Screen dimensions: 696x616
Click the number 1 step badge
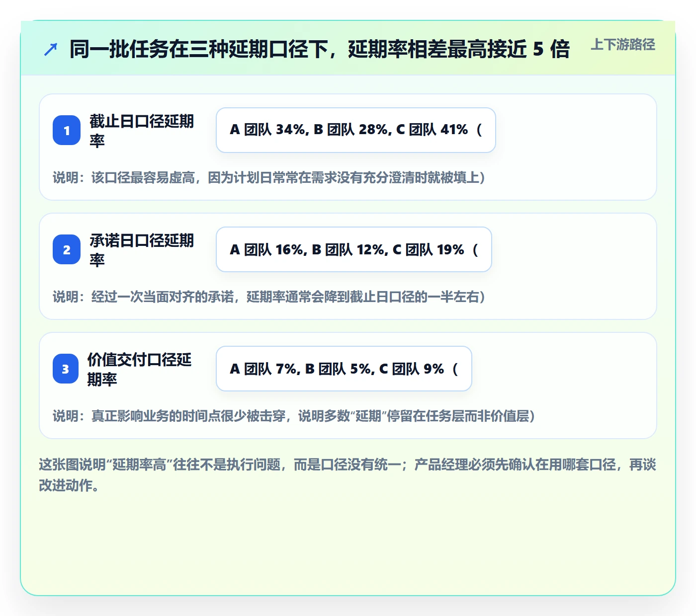pyautogui.click(x=67, y=130)
